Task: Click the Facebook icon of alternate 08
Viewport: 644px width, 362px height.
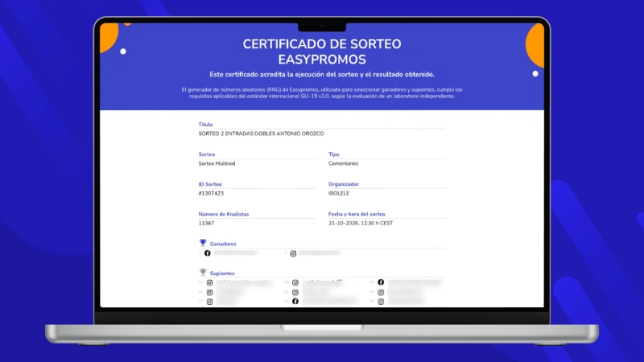Action: [x=295, y=301]
